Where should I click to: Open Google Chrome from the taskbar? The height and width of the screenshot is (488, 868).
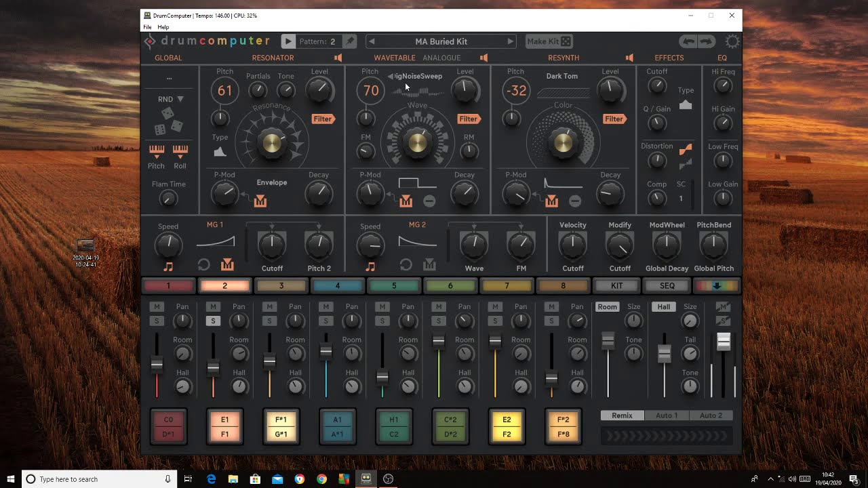pos(321,479)
